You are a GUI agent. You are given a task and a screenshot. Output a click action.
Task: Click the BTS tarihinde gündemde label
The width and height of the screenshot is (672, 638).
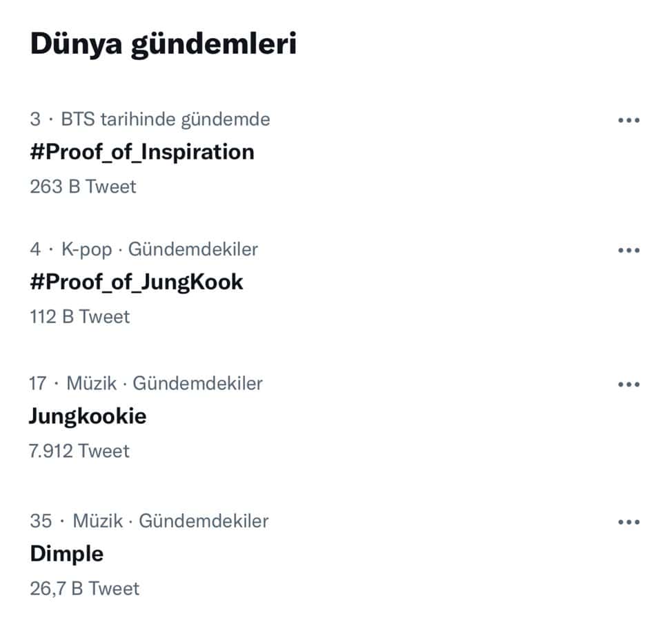(166, 119)
